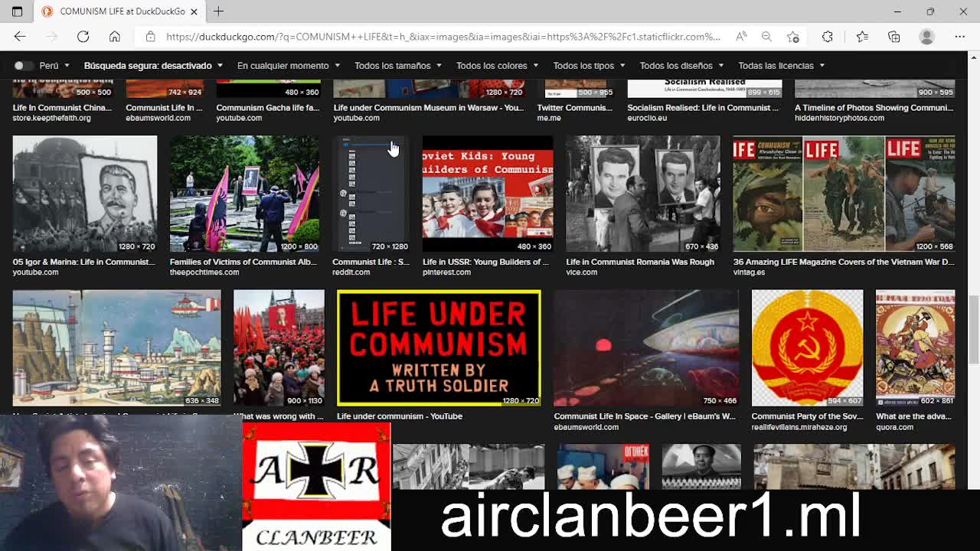Open dark Communist Life reddit thumbnail

[371, 194]
